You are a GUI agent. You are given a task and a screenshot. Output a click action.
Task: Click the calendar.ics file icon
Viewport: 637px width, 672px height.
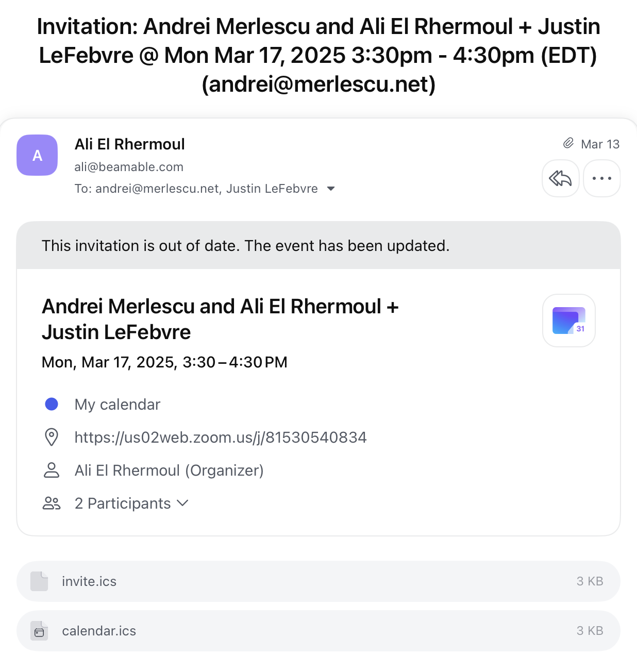(39, 631)
